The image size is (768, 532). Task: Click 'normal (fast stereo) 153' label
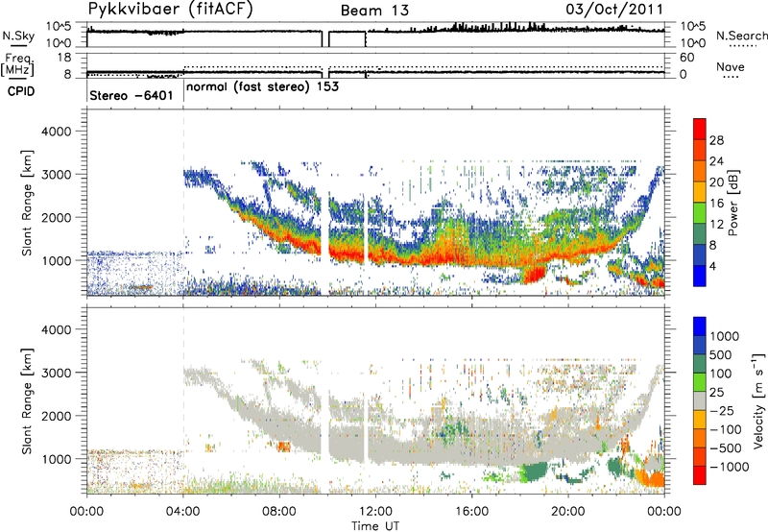pos(262,87)
